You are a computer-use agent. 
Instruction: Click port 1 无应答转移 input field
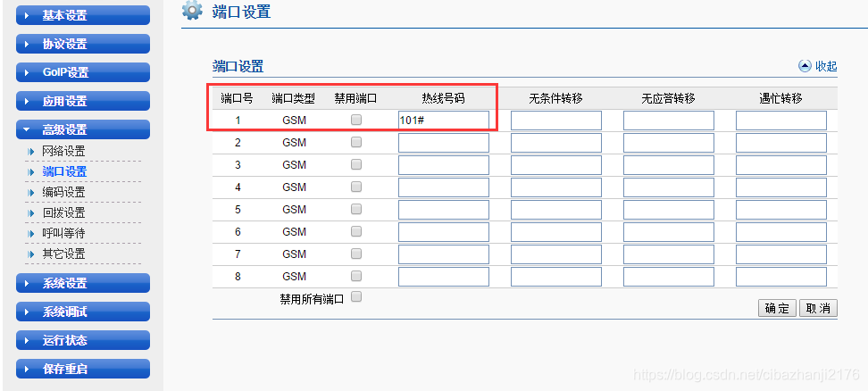(x=669, y=120)
